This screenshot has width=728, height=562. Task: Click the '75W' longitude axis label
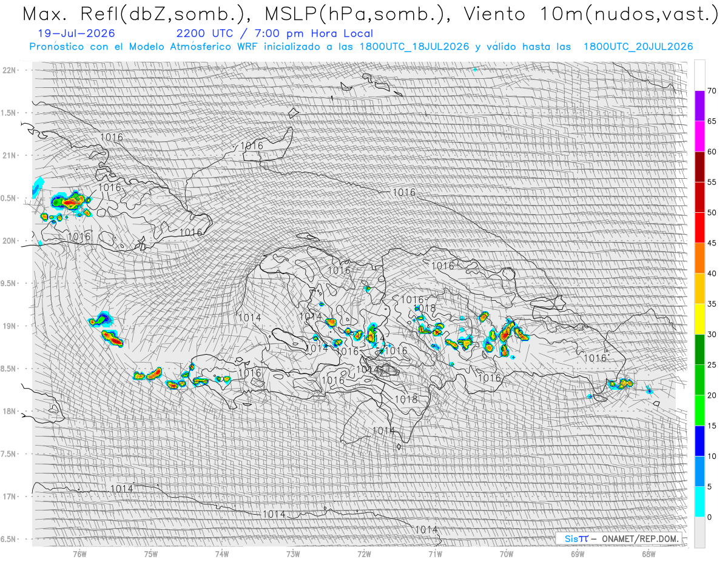[150, 554]
